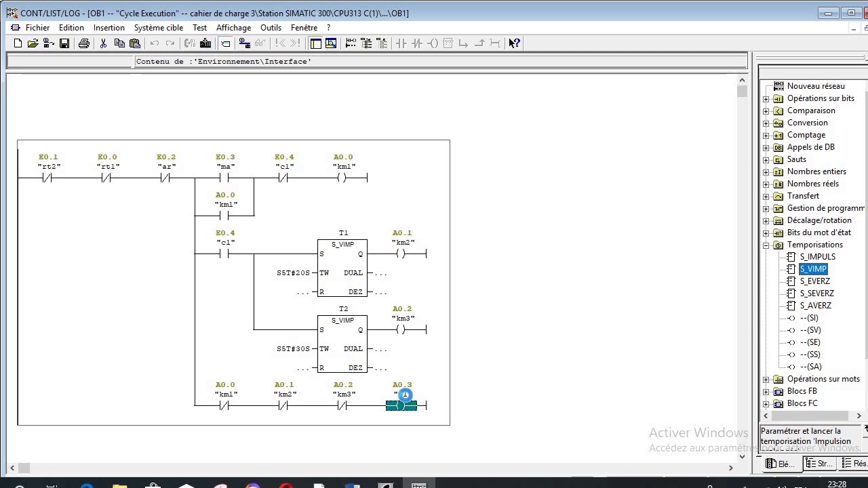
Task: Click the online/offline connection toolbar icon
Action: click(244, 43)
